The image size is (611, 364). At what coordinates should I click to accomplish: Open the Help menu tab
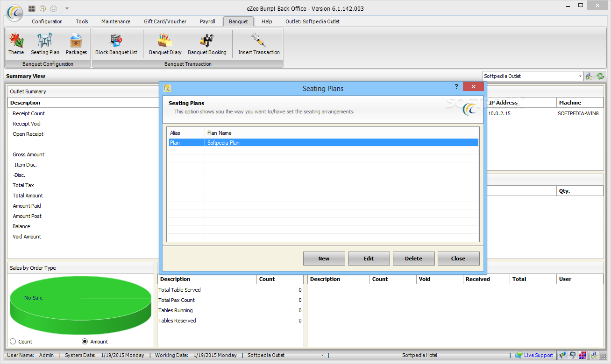click(x=267, y=21)
